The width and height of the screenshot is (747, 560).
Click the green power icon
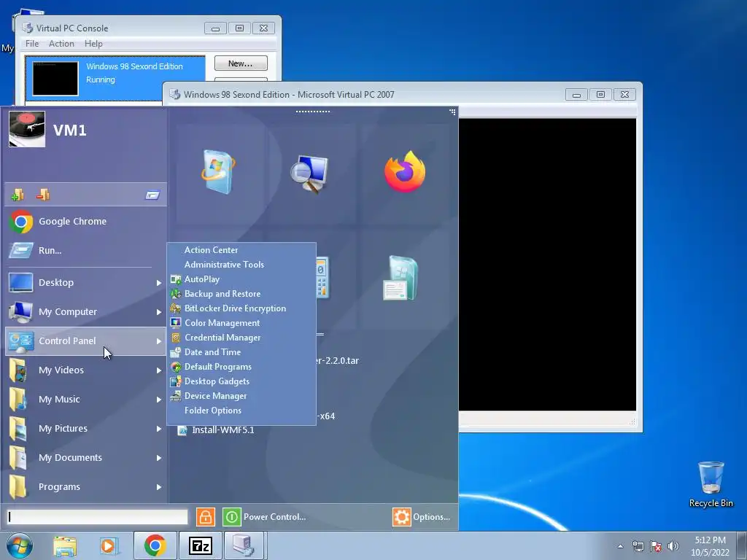(x=231, y=517)
